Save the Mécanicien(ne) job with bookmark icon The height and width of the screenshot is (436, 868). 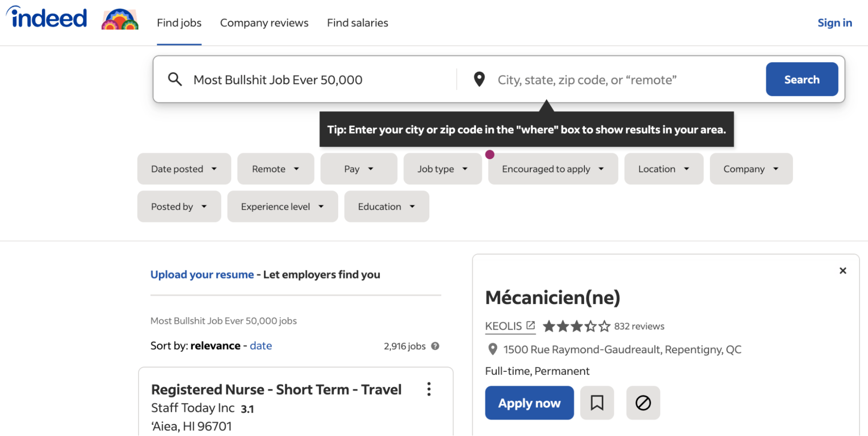tap(597, 403)
